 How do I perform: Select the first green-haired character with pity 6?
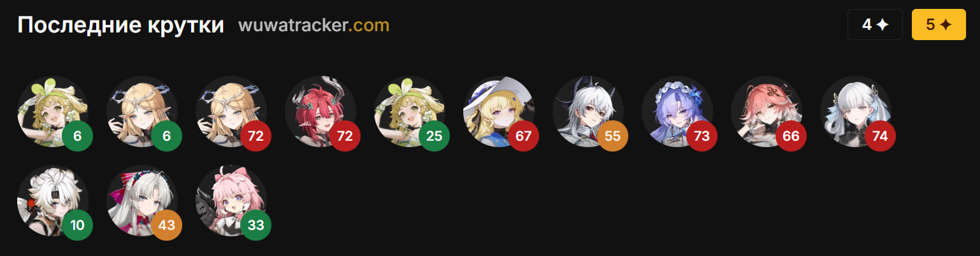(x=53, y=112)
